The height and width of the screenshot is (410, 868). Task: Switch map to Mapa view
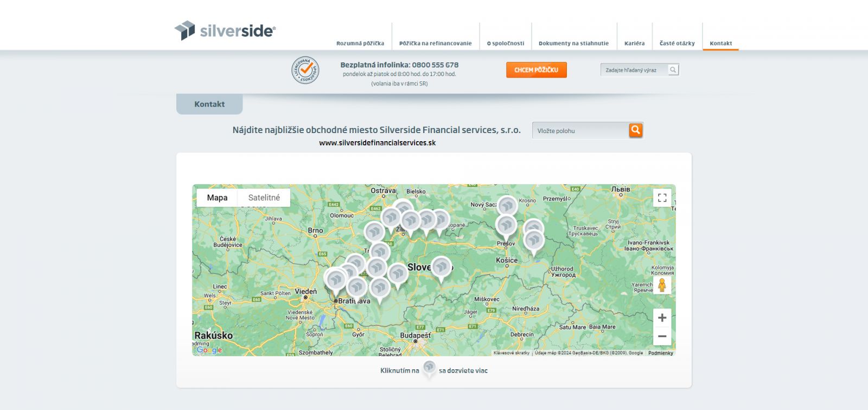tap(217, 198)
